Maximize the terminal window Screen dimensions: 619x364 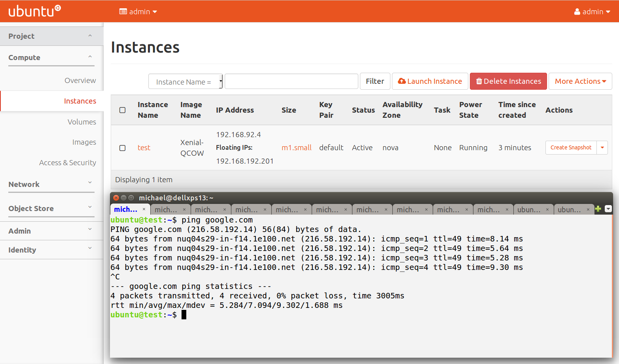(x=131, y=198)
